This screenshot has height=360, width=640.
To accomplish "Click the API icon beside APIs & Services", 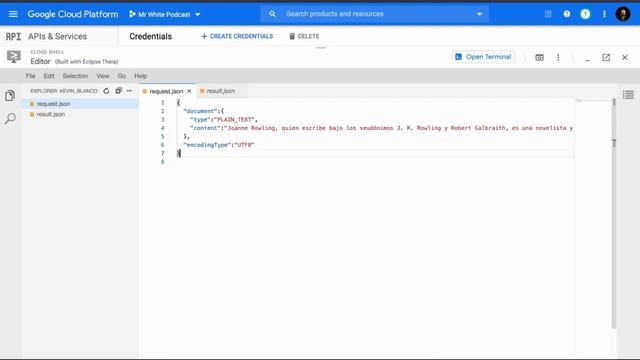I will click(x=13, y=37).
